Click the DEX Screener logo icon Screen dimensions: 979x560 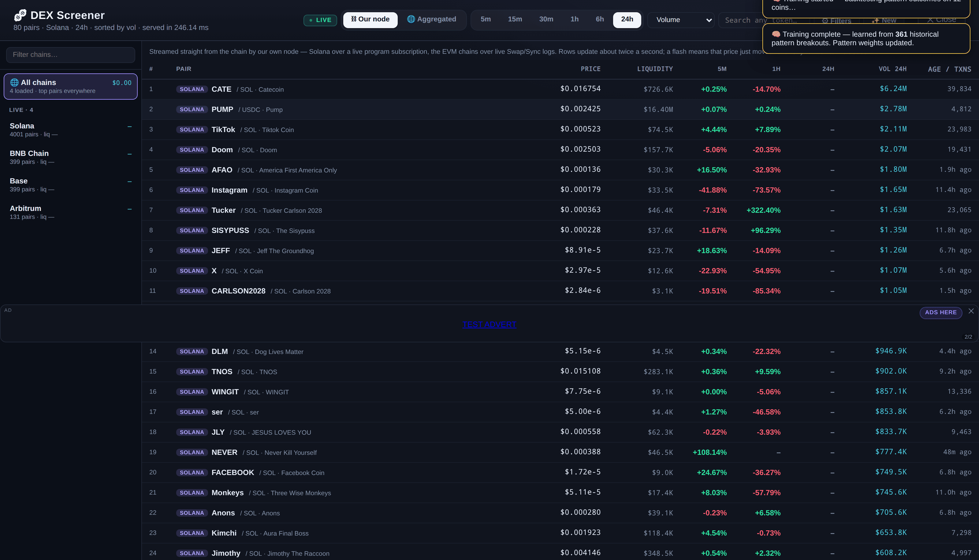pos(20,15)
